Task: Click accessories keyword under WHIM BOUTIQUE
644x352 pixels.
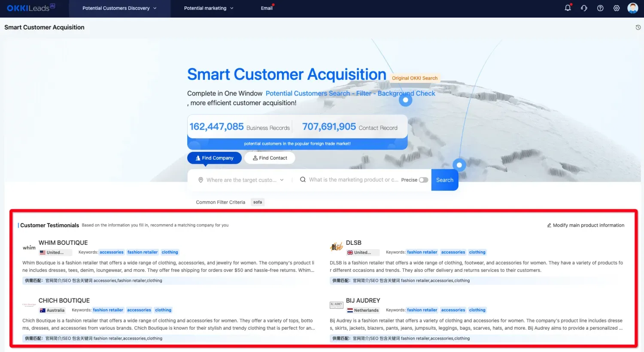Action: coord(112,252)
